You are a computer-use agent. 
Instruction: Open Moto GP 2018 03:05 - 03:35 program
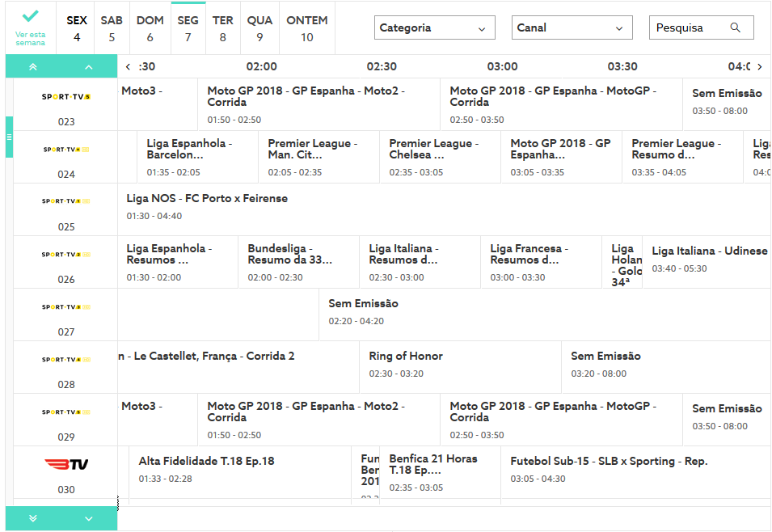click(x=561, y=157)
